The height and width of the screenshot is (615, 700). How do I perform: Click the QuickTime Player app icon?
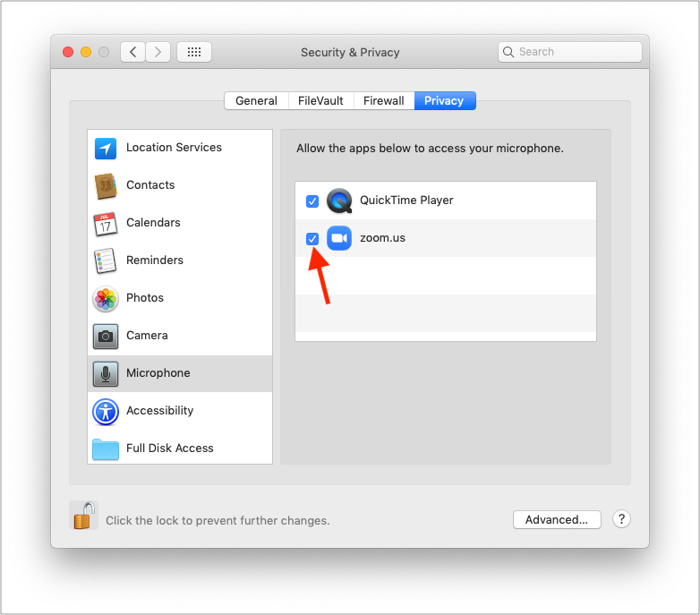pyautogui.click(x=339, y=201)
